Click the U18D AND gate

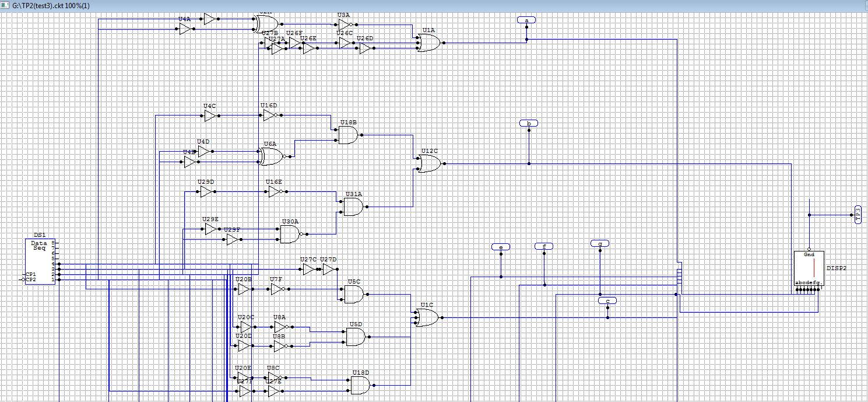(360, 385)
